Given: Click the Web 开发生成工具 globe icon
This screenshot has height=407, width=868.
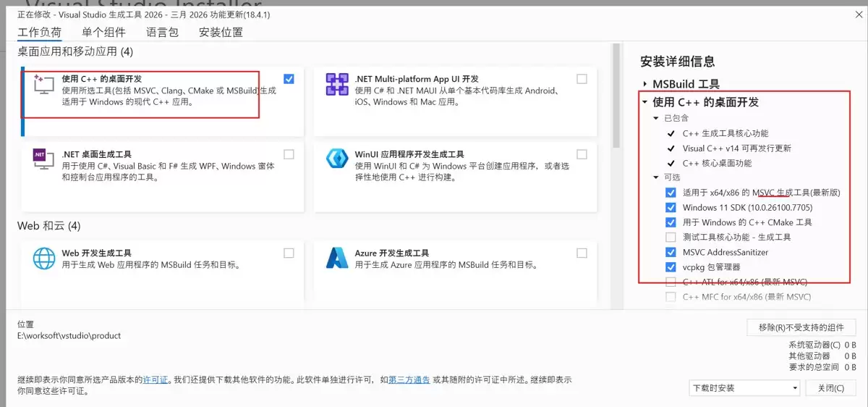Looking at the screenshot, I should pos(44,259).
